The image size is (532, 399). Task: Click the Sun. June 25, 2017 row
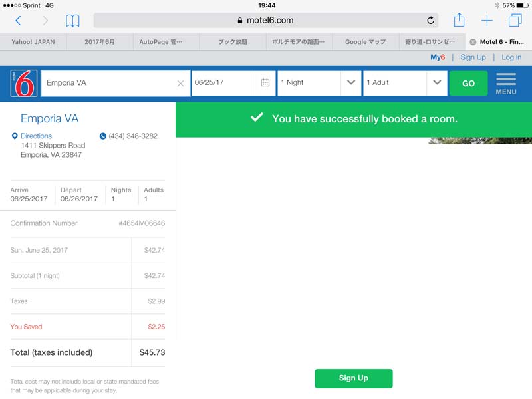pyautogui.click(x=88, y=251)
